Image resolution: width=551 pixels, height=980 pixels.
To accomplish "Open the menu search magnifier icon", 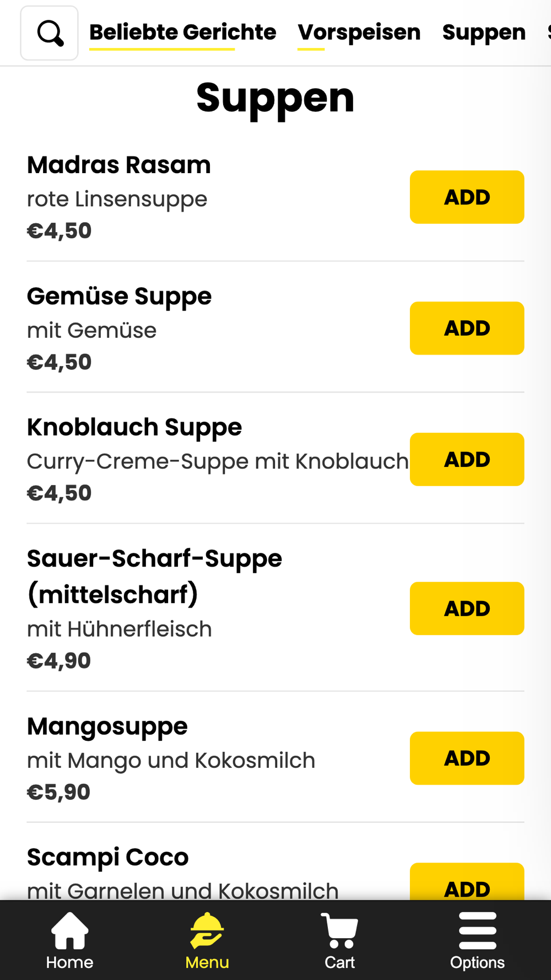I will pyautogui.click(x=50, y=33).
